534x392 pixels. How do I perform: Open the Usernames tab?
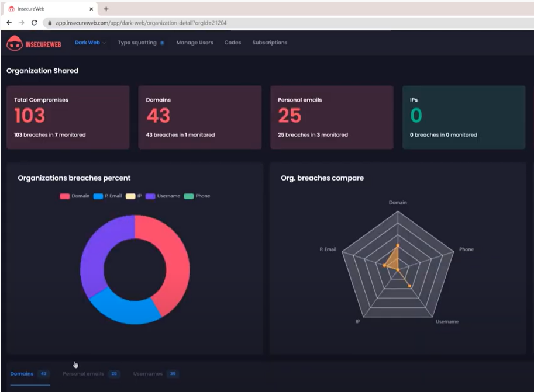pyautogui.click(x=146, y=374)
